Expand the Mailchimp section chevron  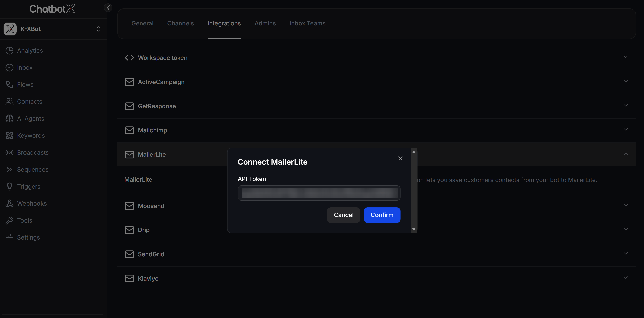[626, 129]
